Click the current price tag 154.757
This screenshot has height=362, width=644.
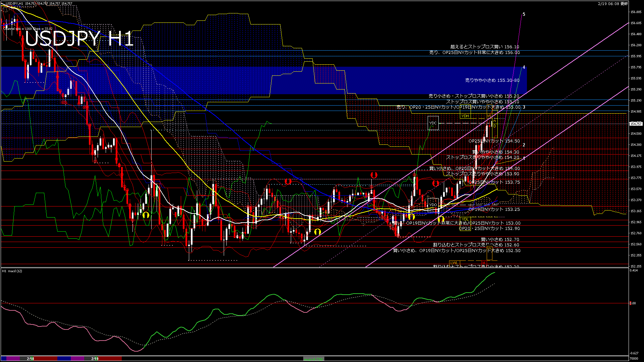(x=636, y=124)
